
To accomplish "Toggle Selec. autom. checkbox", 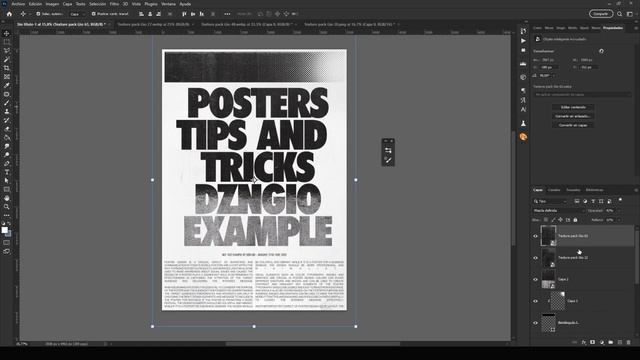I will click(38, 14).
